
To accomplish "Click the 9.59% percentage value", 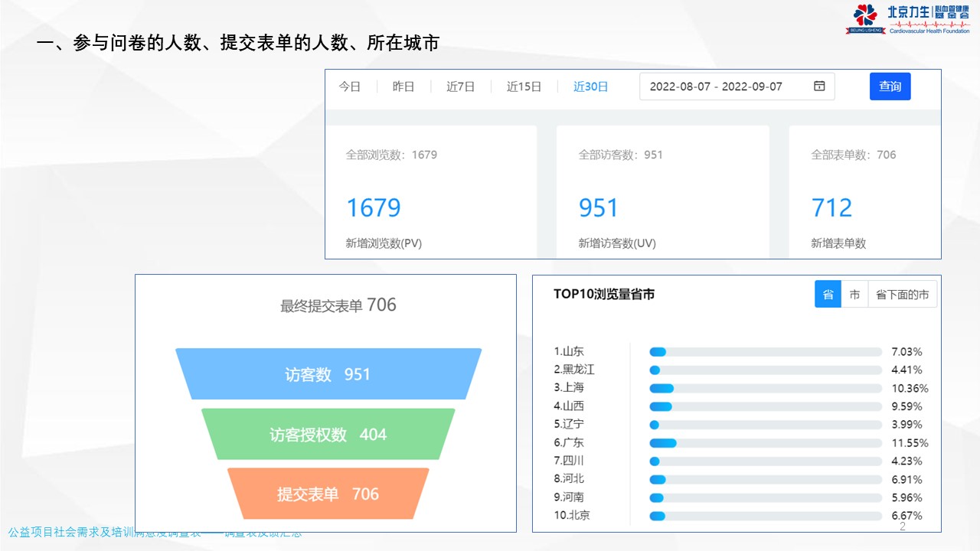I will tap(906, 406).
